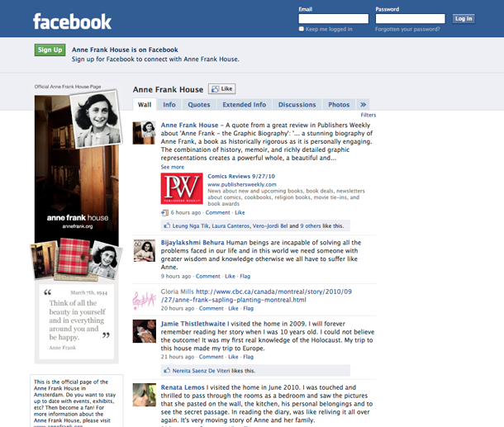Focus the Password input field
This screenshot has width=504, height=427.
click(x=410, y=18)
